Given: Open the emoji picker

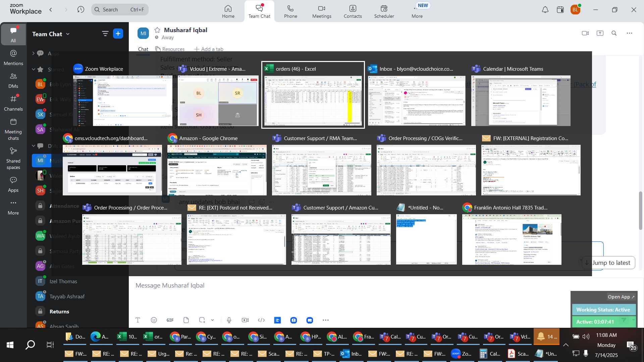Looking at the screenshot, I should [154, 320].
